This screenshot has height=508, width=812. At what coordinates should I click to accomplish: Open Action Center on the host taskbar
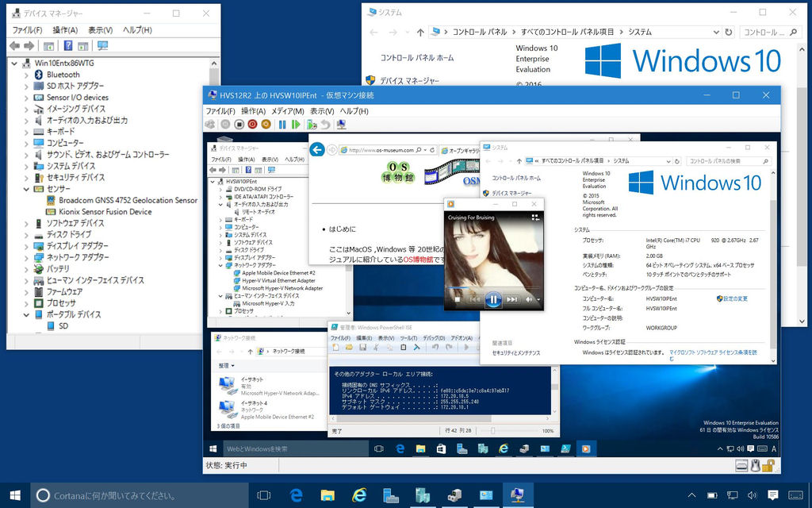click(x=772, y=495)
